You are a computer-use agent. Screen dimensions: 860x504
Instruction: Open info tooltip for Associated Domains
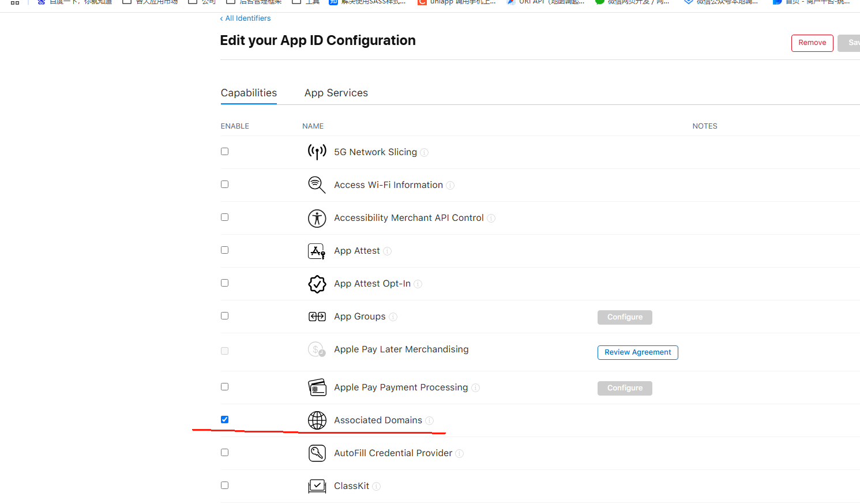[430, 421]
